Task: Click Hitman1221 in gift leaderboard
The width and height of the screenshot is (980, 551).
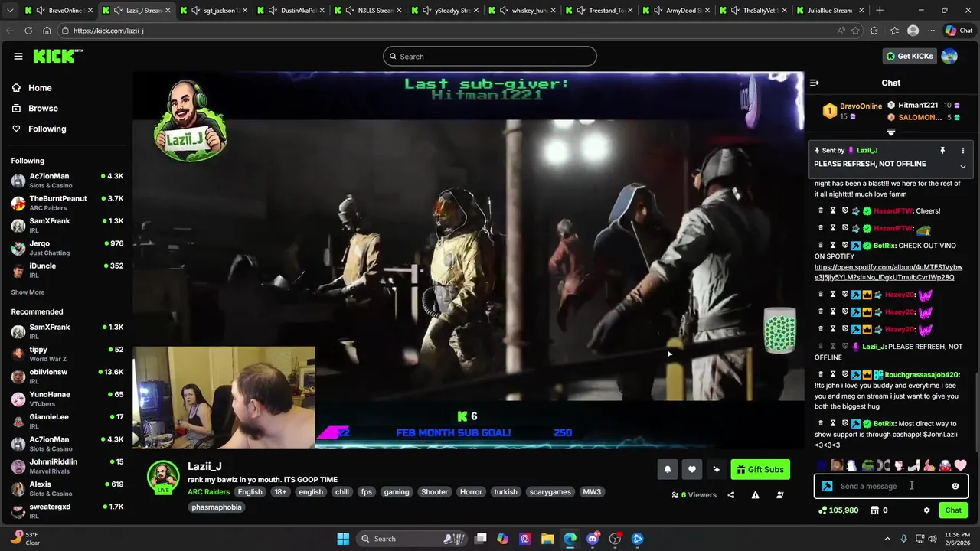Action: 918,106
